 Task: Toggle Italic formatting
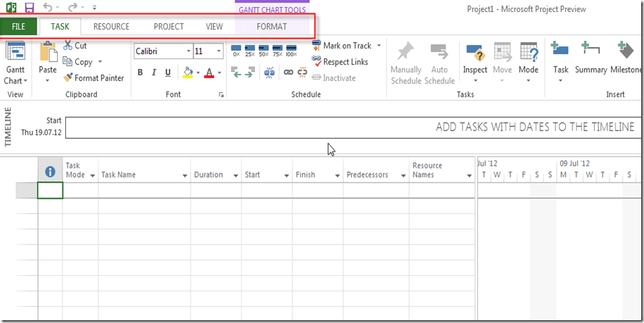pyautogui.click(x=154, y=72)
